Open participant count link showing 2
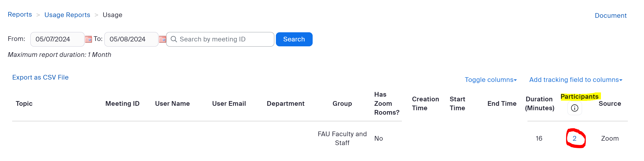 (574, 139)
